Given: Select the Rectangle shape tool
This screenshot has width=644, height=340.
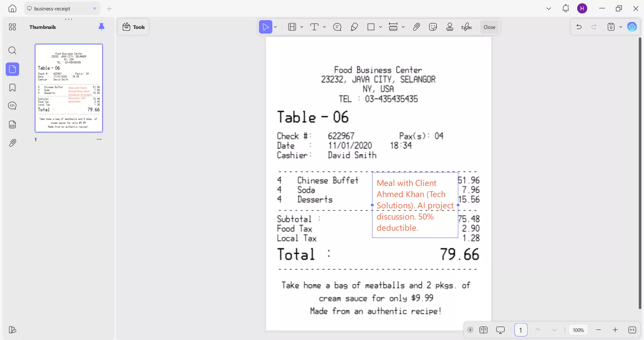Looking at the screenshot, I should pos(372,27).
